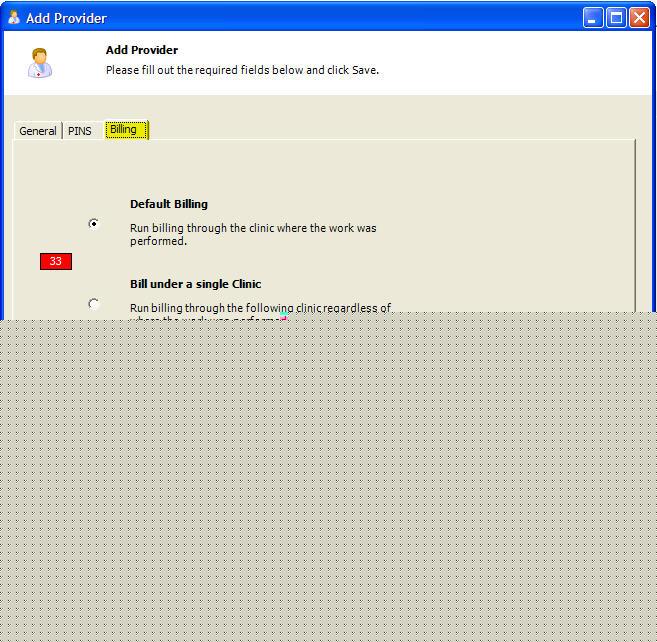Click the Add Provider title bar icon
This screenshot has height=642, width=657.
[x=14, y=18]
